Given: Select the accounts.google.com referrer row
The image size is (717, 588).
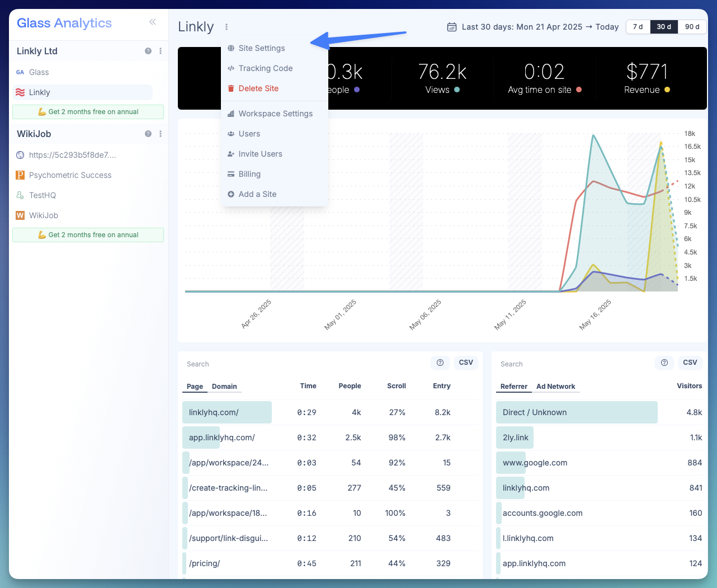Looking at the screenshot, I should pos(599,513).
